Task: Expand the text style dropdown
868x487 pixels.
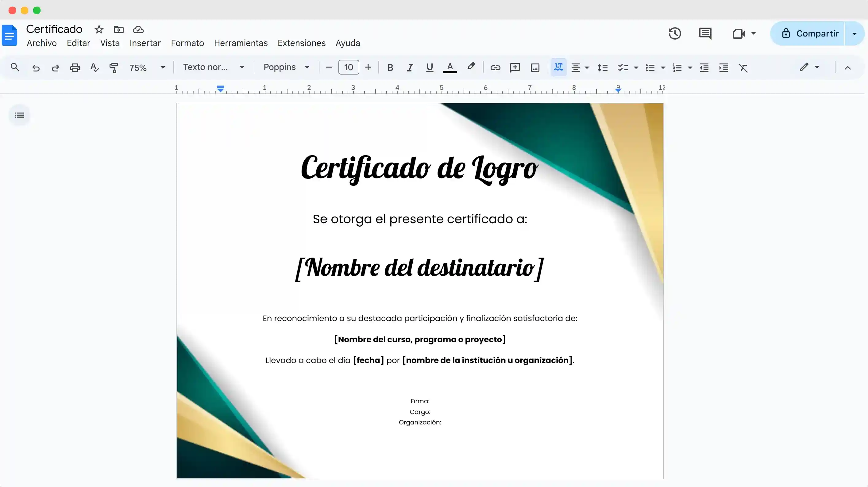Action: click(x=214, y=67)
